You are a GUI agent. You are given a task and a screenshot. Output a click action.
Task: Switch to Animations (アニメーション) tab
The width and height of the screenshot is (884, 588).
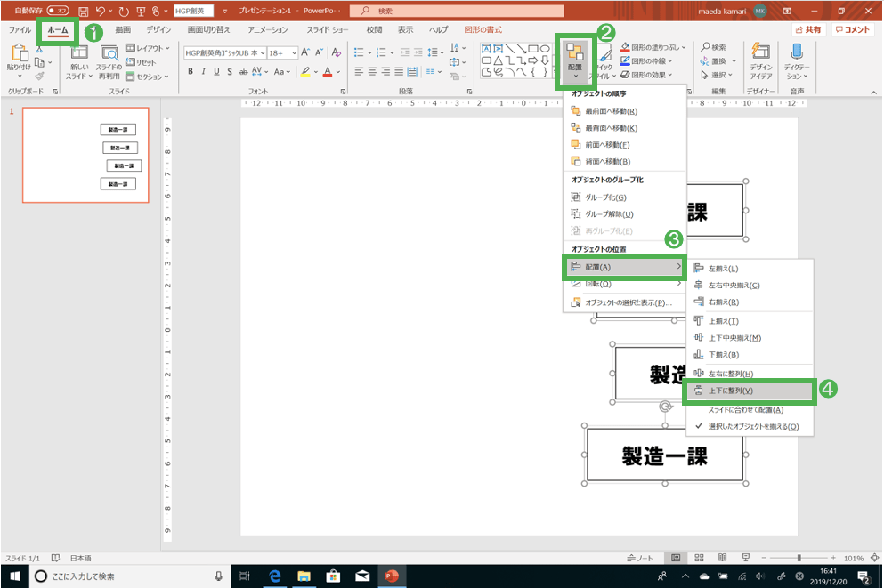(268, 30)
